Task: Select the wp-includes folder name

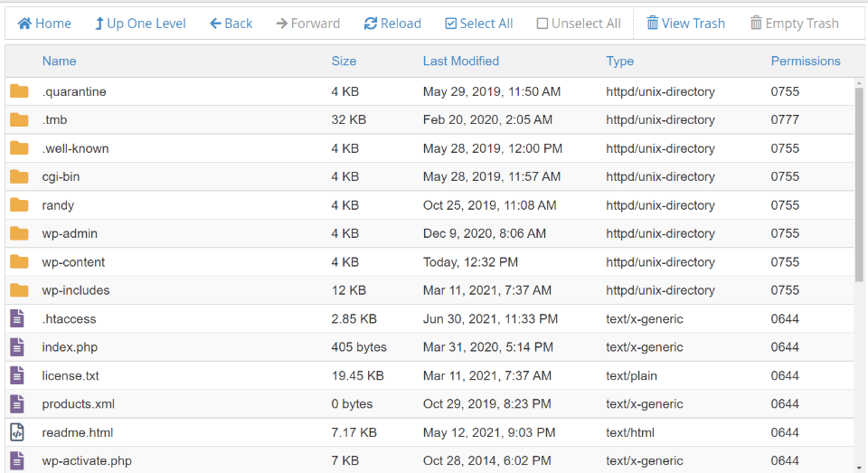Action: [76, 290]
